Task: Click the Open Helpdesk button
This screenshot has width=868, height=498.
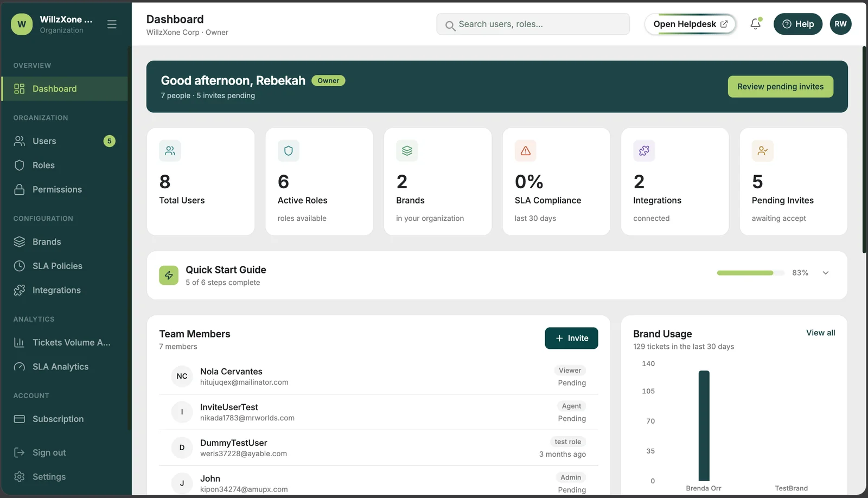Action: [690, 24]
